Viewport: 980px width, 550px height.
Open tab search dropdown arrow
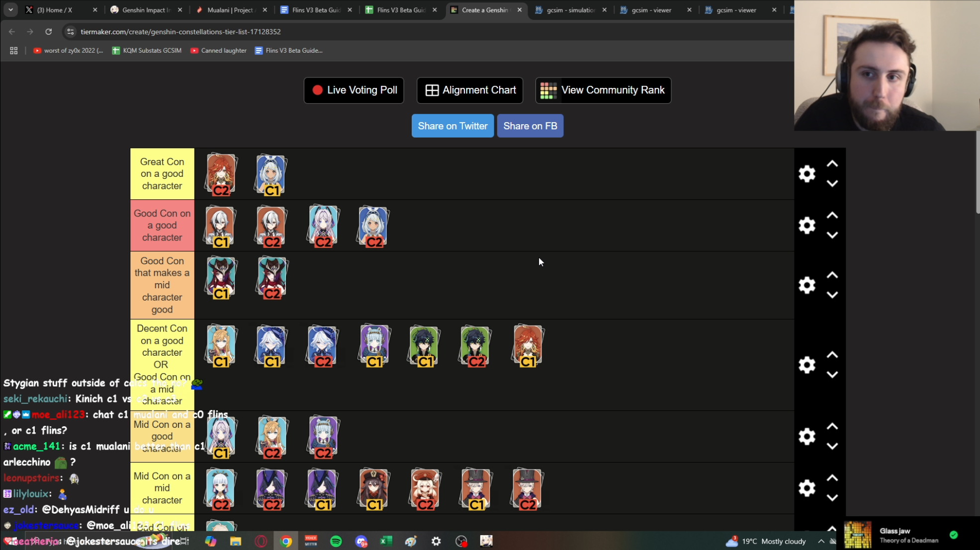tap(10, 10)
